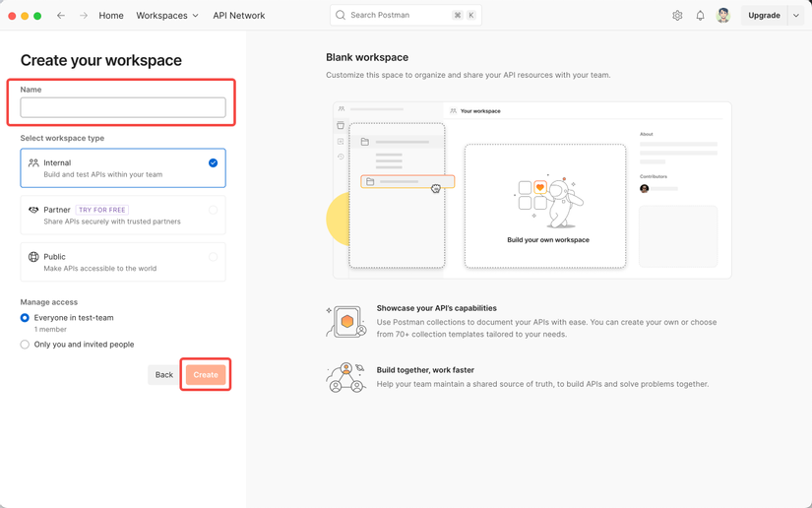The width and height of the screenshot is (812, 508).
Task: Click the search magnifier icon
Action: click(x=341, y=15)
